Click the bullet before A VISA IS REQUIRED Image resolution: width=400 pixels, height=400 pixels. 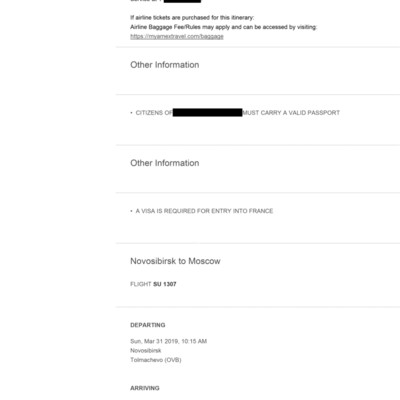(131, 211)
